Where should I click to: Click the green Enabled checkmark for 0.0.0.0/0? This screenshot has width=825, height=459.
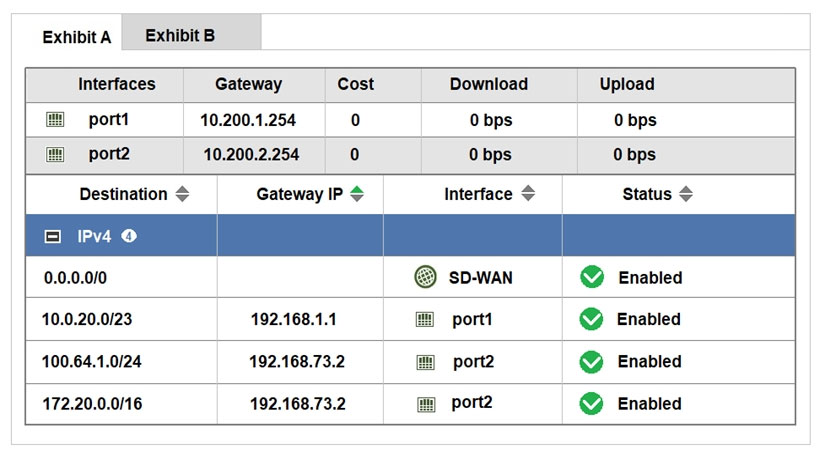coord(592,277)
